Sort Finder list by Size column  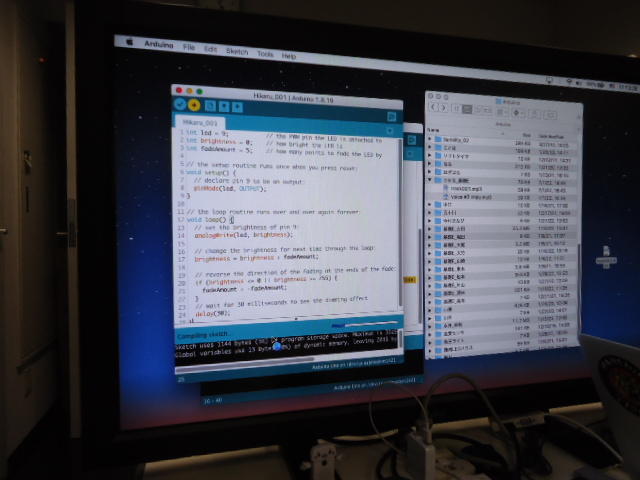pyautogui.click(x=527, y=135)
